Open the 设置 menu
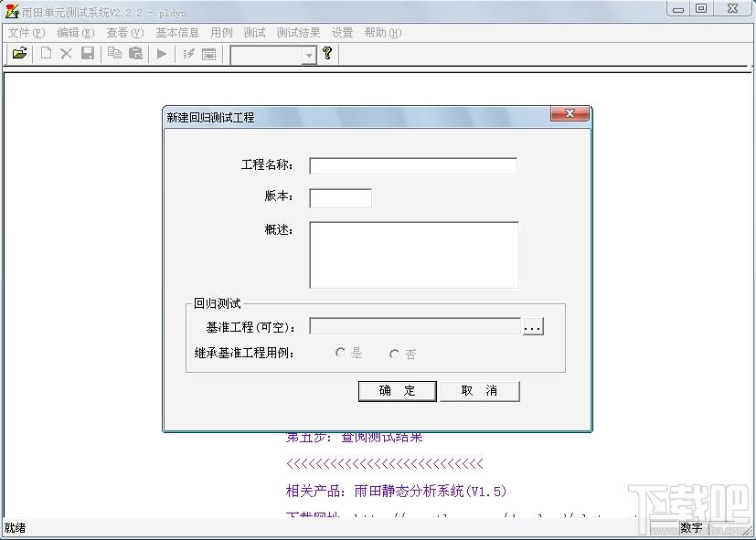 342,33
